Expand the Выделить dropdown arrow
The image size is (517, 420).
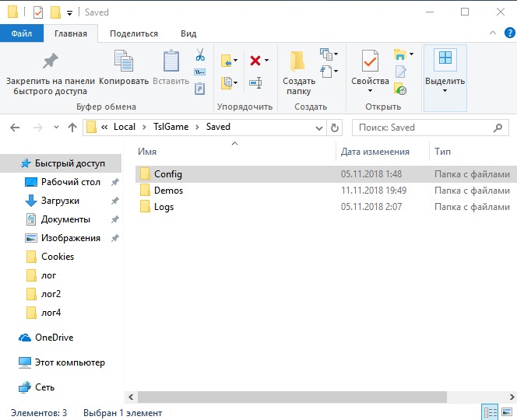tap(445, 91)
